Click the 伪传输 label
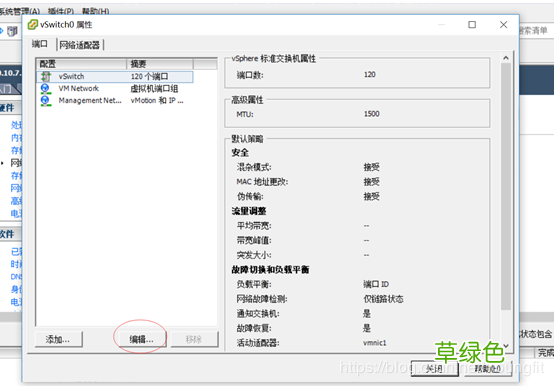Screen dimensions: 554x386 pyautogui.click(x=250, y=196)
